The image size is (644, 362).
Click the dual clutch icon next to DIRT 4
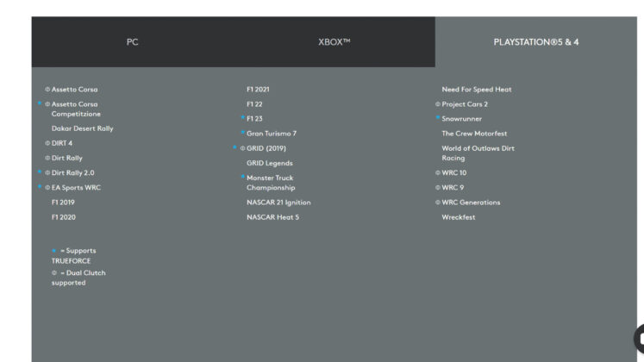(x=47, y=143)
